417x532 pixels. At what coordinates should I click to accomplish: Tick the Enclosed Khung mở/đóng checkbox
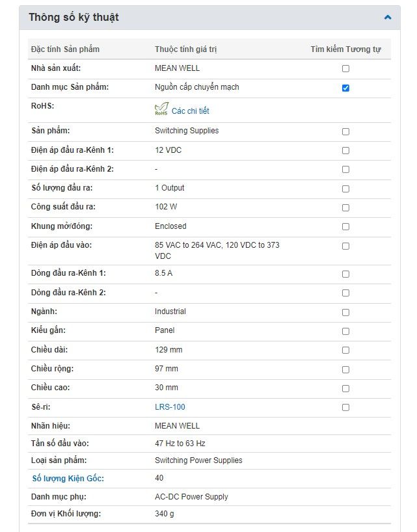[x=345, y=227]
